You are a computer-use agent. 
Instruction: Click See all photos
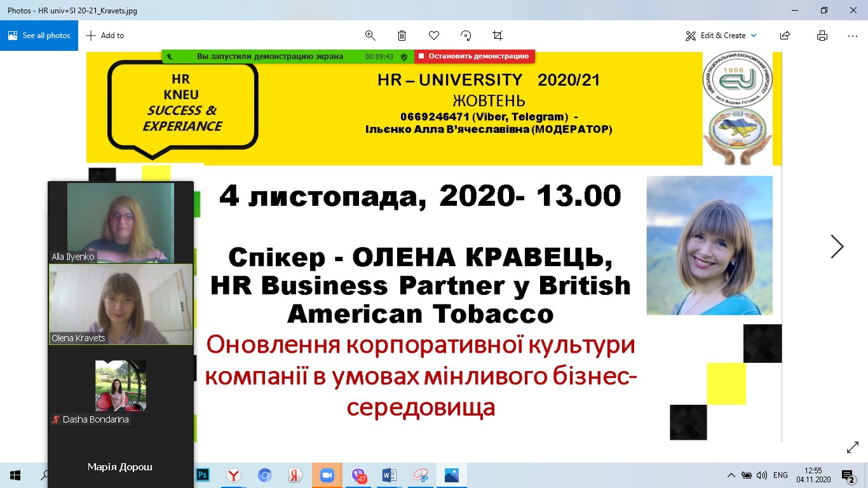pos(39,36)
